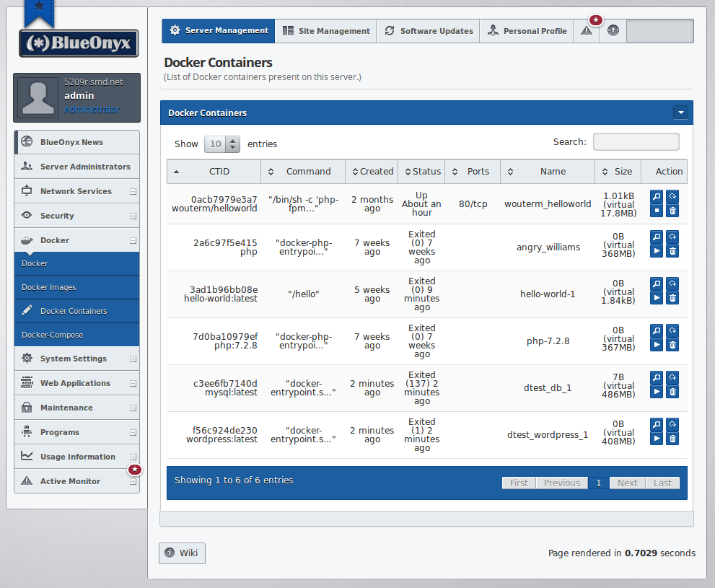
Task: Select page 1 in the pagination
Action: pyautogui.click(x=599, y=483)
